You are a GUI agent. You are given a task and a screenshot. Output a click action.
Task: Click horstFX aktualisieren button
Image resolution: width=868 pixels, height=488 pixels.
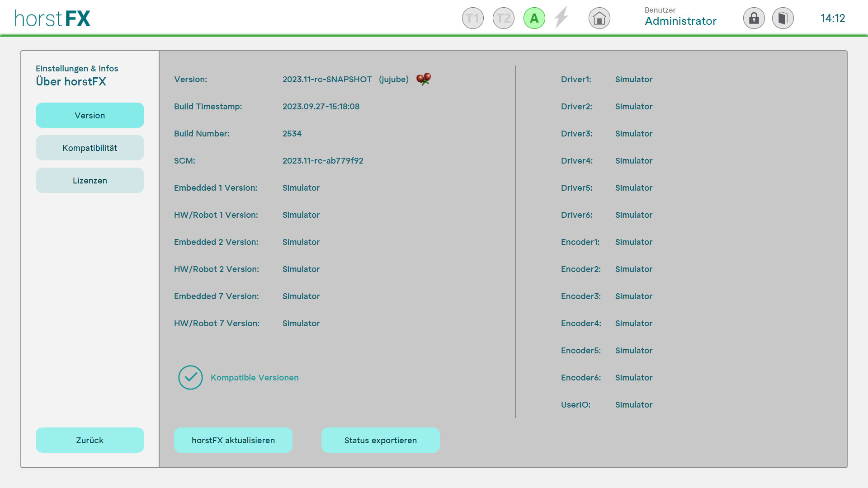[x=233, y=440]
